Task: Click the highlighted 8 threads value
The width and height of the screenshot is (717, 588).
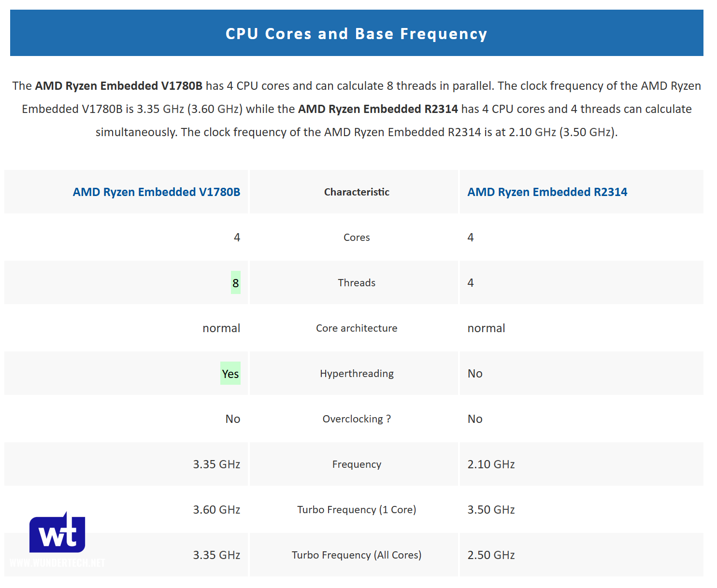Action: click(x=236, y=283)
